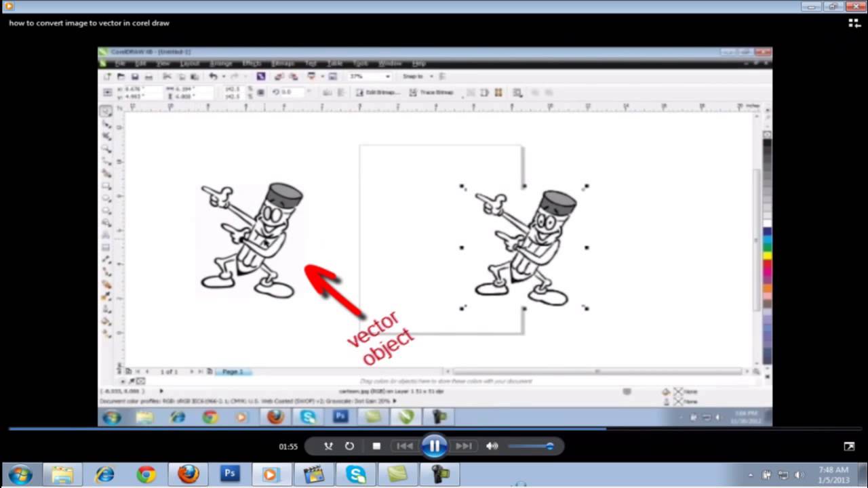
Task: View the video full screen
Action: 849,446
